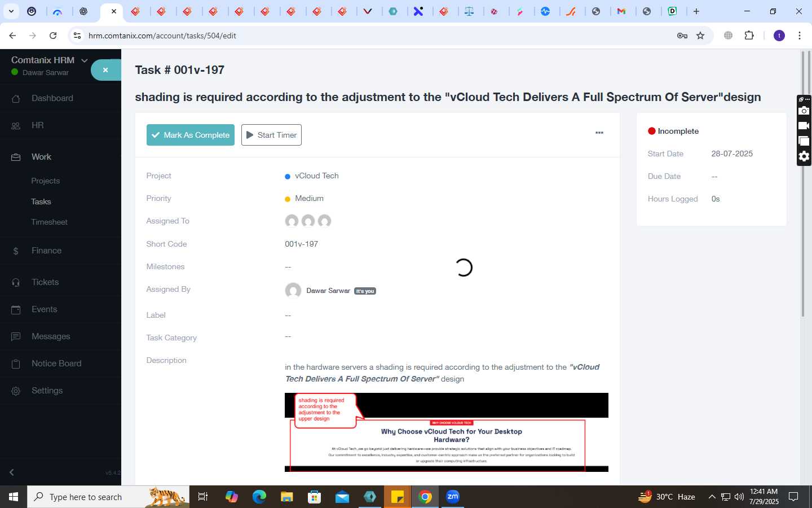
Task: Click the Events calendar icon
Action: [x=16, y=309]
